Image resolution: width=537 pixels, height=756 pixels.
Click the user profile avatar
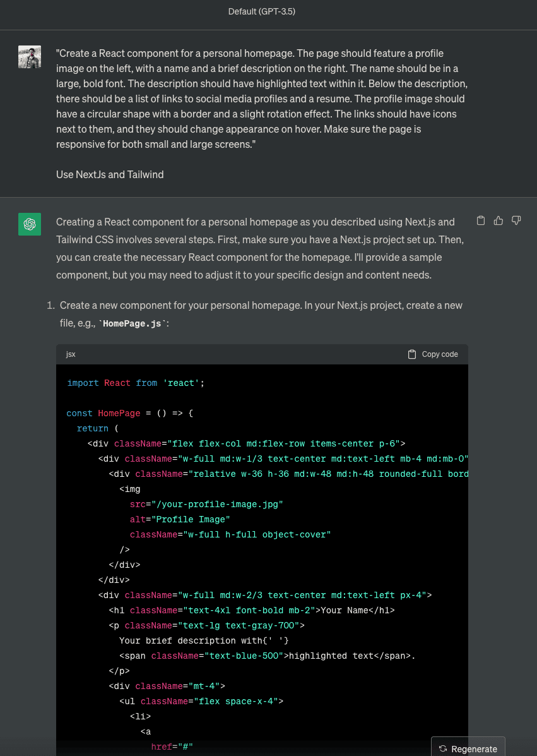point(30,57)
